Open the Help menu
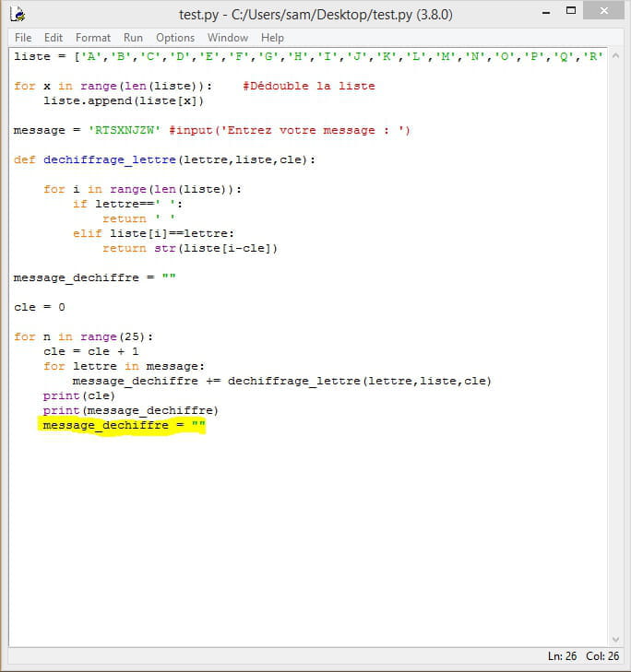The width and height of the screenshot is (631, 672). click(272, 38)
